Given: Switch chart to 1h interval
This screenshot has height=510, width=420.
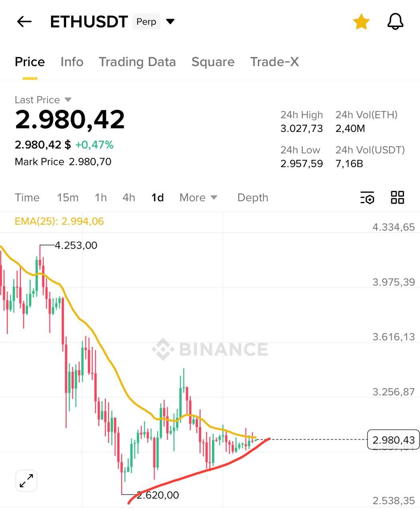Looking at the screenshot, I should pos(101,198).
